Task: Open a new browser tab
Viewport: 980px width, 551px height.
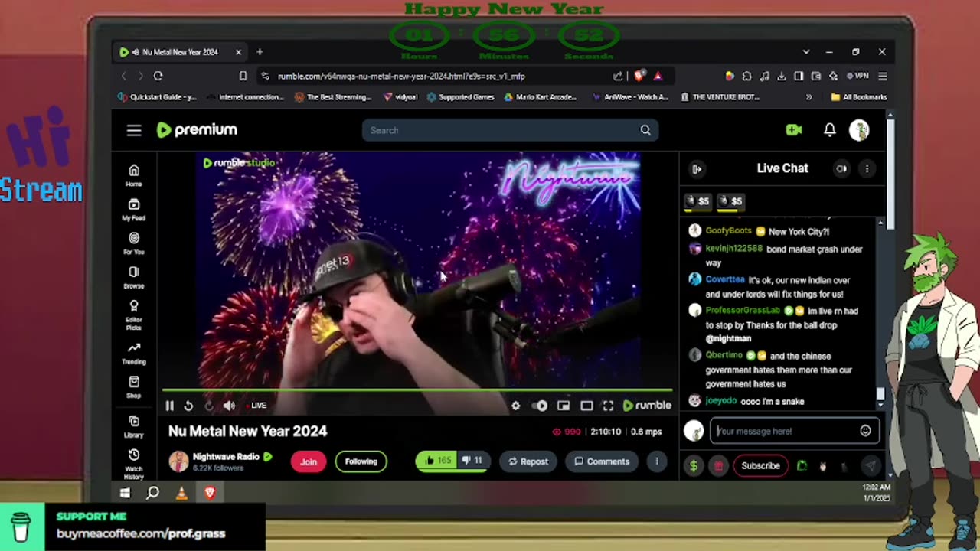Action: [260, 52]
